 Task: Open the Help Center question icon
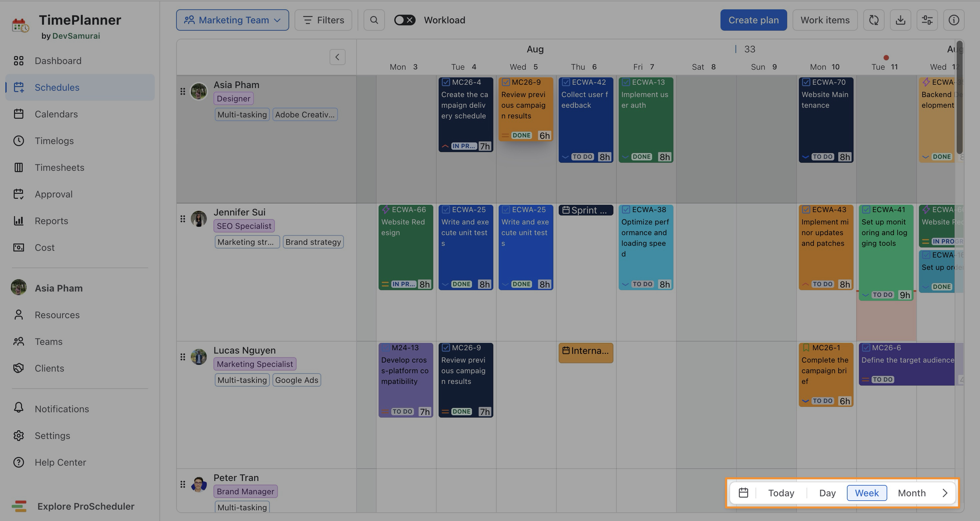pyautogui.click(x=19, y=462)
